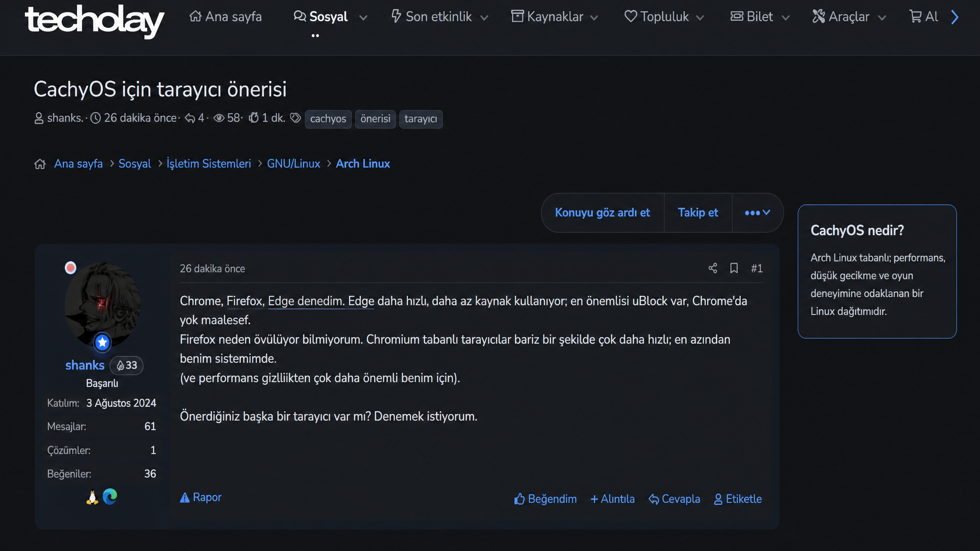
Task: Click the post timestamp 26 dakika önce
Action: pos(212,269)
